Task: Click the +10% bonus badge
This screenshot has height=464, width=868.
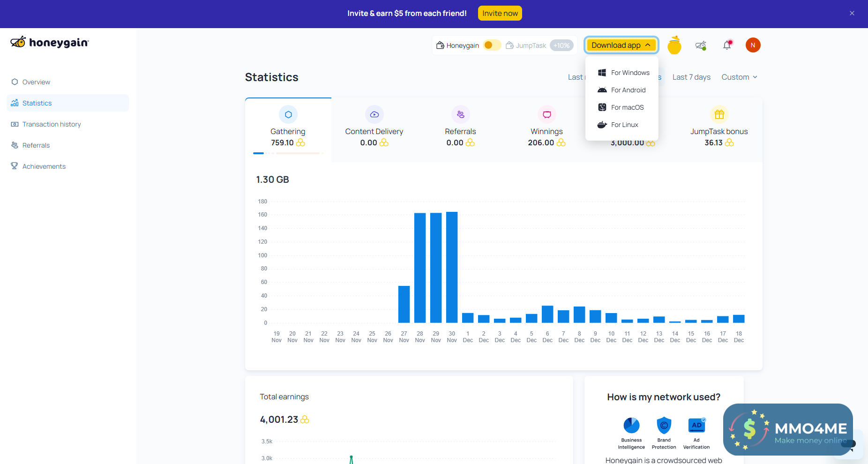Action: pyautogui.click(x=561, y=45)
